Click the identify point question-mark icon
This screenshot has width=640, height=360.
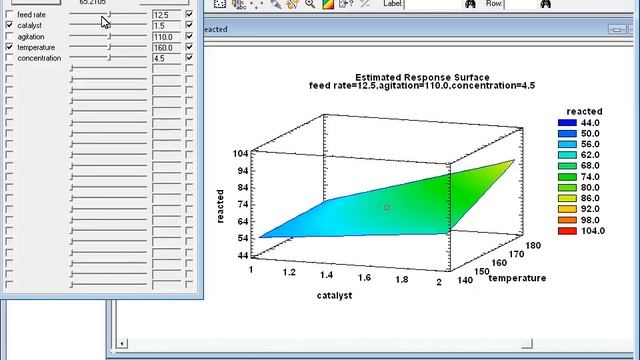pos(346,4)
